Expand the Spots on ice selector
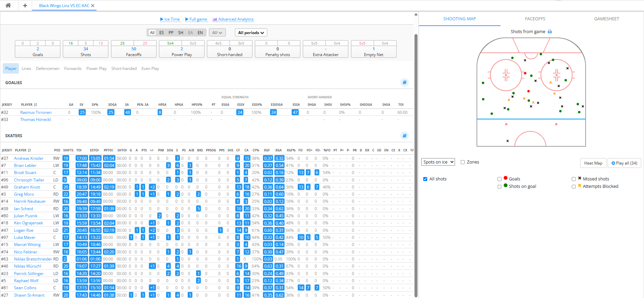644x298 pixels. tap(438, 162)
